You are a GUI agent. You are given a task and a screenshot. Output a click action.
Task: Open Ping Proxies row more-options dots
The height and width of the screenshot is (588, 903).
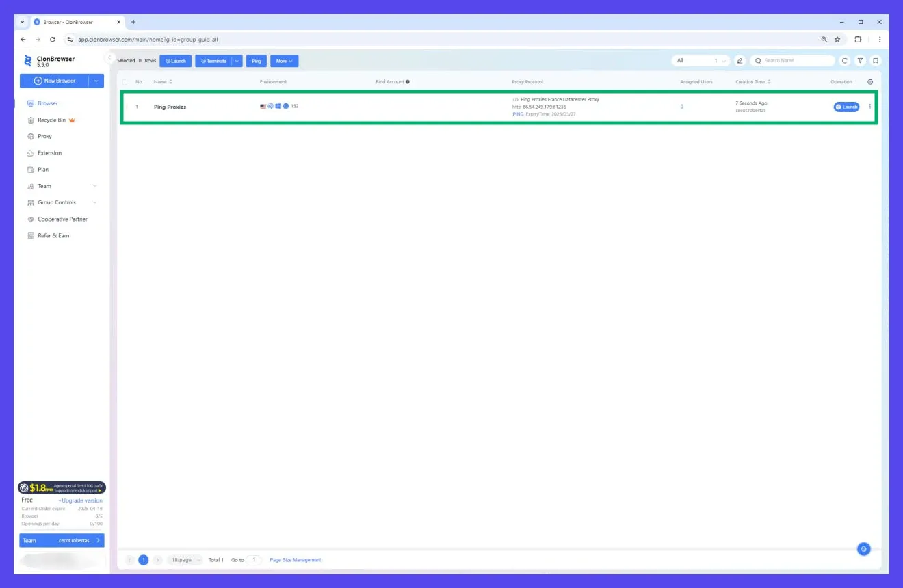(x=870, y=107)
